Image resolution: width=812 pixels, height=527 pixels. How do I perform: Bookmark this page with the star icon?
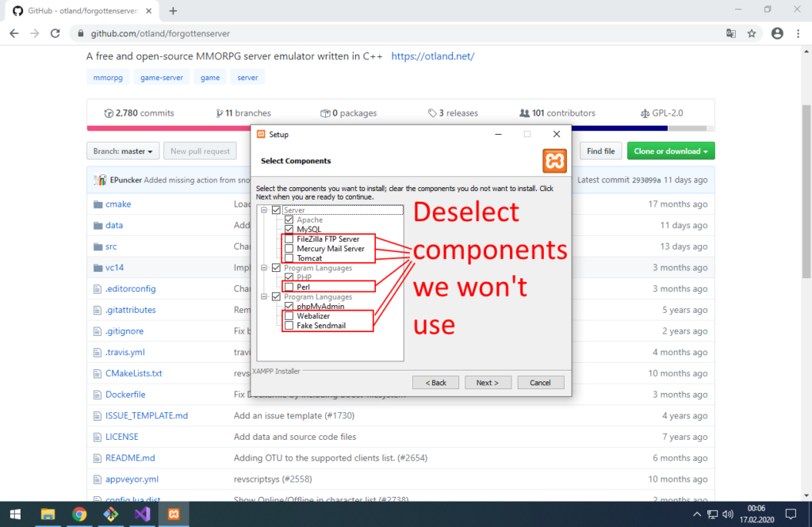752,33
